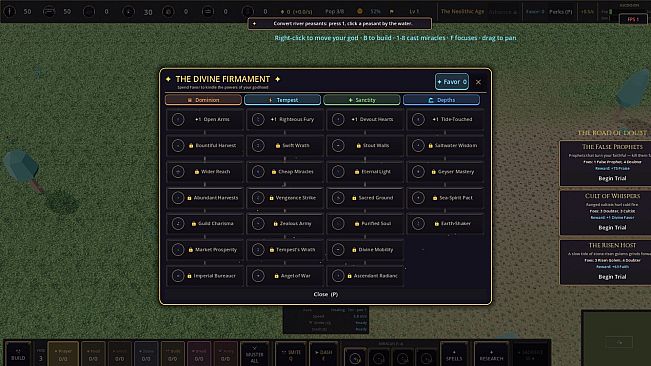The image size is (651, 366).
Task: Click the locked Earthshaker perk node
Action: tap(445, 224)
